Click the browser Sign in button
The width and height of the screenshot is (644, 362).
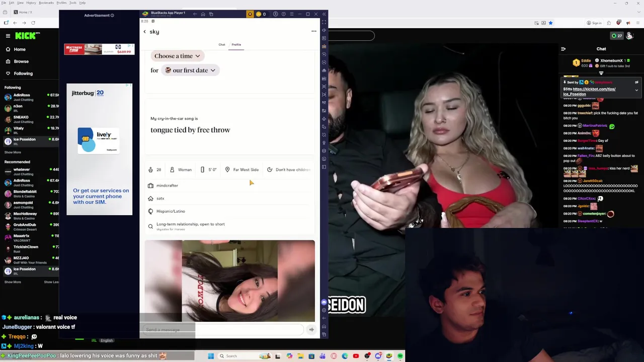[594, 23]
